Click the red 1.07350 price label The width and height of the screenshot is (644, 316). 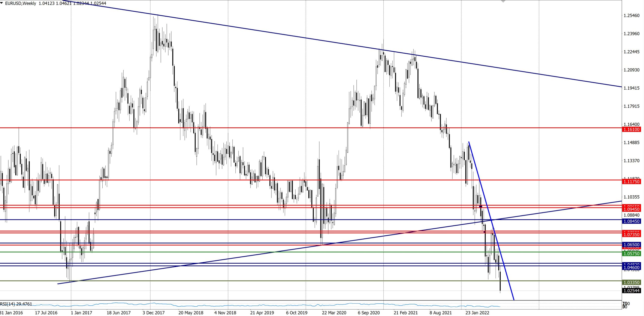click(x=631, y=234)
